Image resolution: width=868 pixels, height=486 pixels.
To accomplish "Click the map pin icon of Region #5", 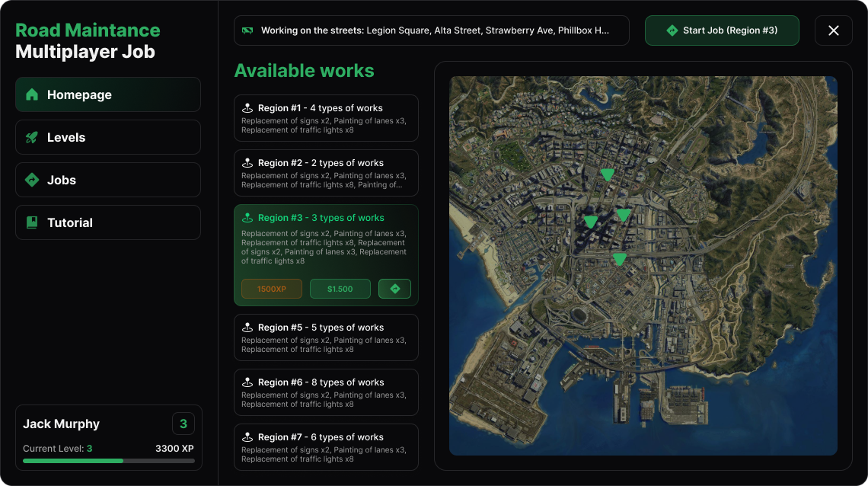I will coord(247,327).
